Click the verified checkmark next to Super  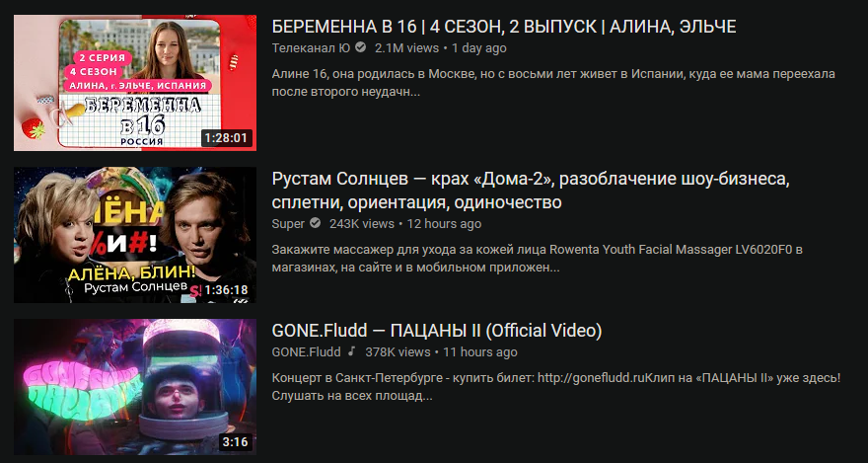coord(315,224)
